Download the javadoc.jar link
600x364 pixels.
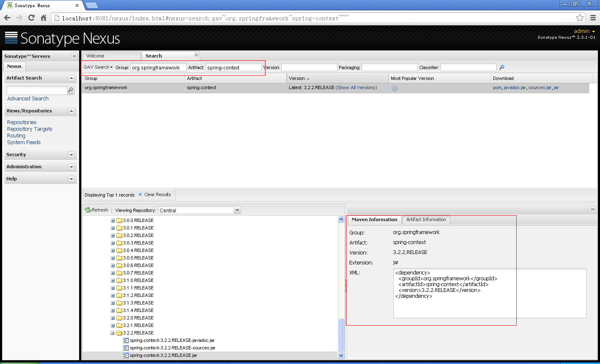coord(515,87)
